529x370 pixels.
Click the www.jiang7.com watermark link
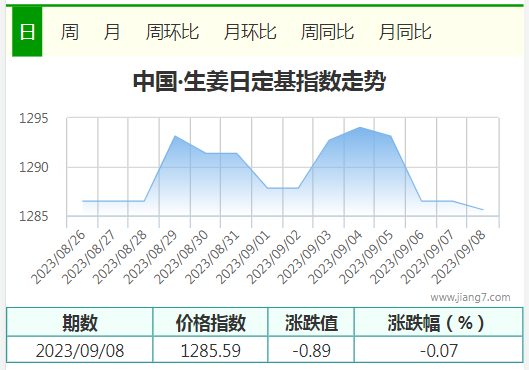tap(470, 297)
